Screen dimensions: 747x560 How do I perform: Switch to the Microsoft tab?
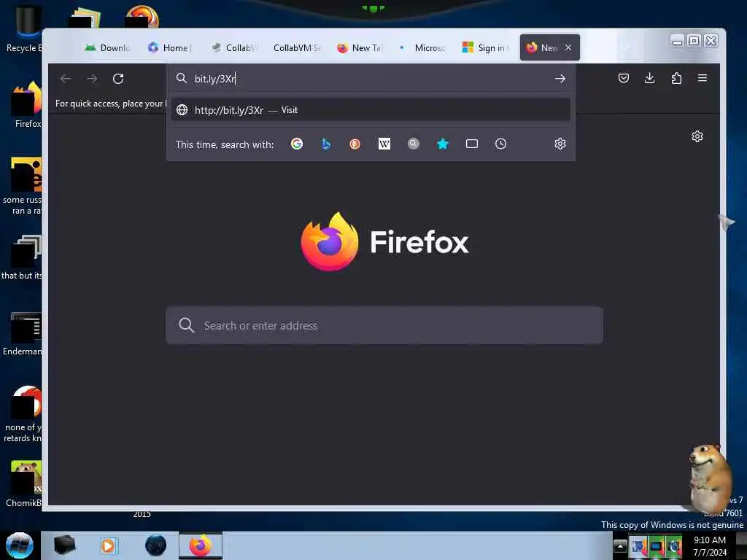tap(423, 47)
